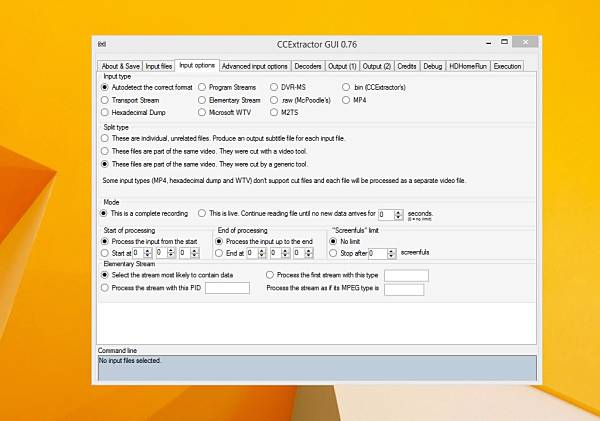The width and height of the screenshot is (600, 421).
Task: Maximize the CCExtractor GUI window
Action: (504, 42)
